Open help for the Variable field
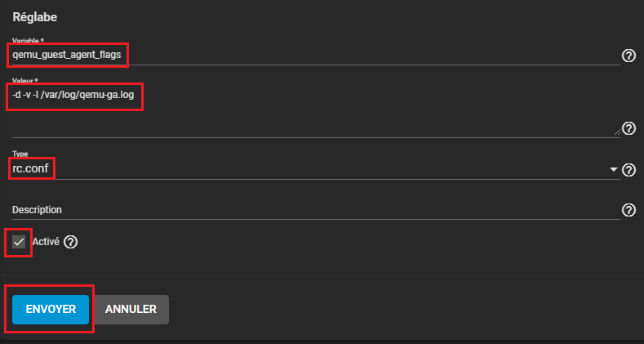Viewport: 644px width, 344px height. pos(628,56)
